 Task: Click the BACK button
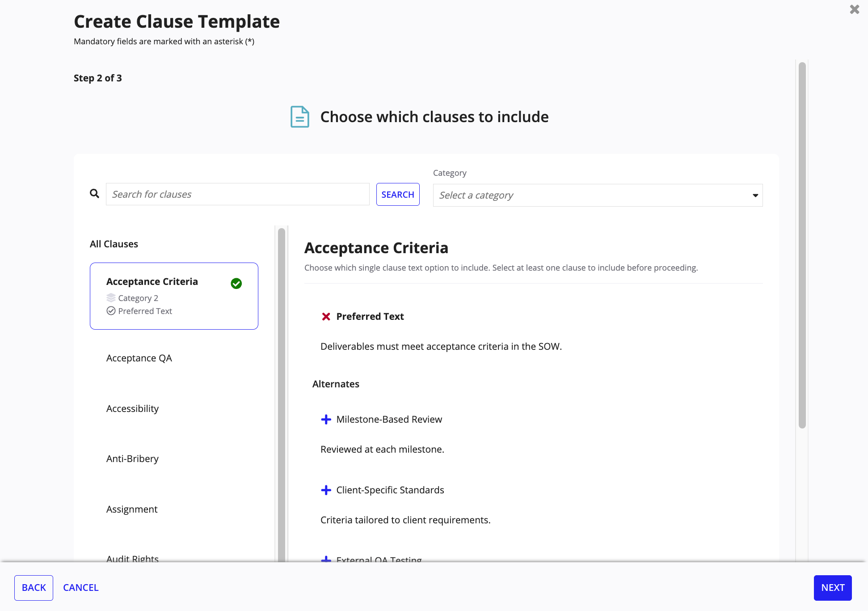pyautogui.click(x=34, y=588)
